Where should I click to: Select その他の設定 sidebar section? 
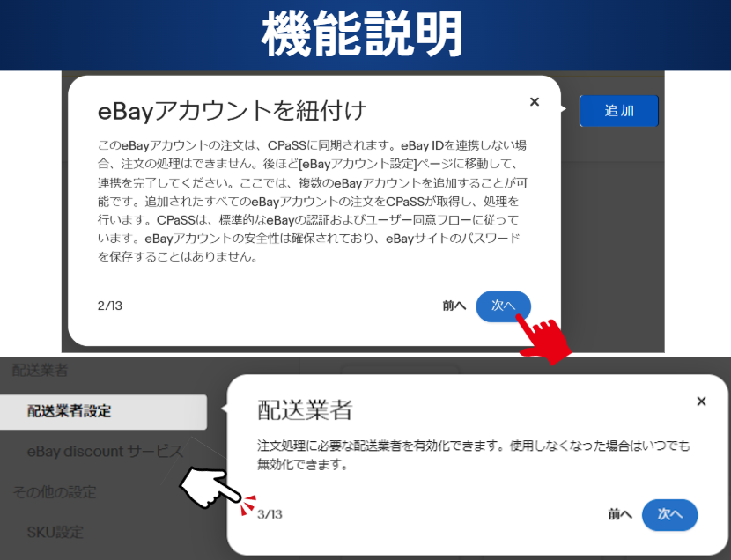pyautogui.click(x=54, y=492)
